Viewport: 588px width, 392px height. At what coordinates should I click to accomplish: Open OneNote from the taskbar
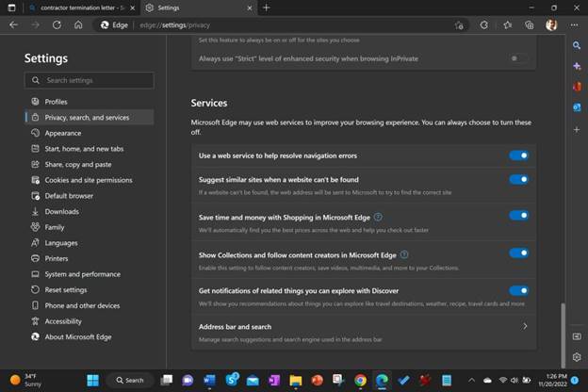(274, 381)
